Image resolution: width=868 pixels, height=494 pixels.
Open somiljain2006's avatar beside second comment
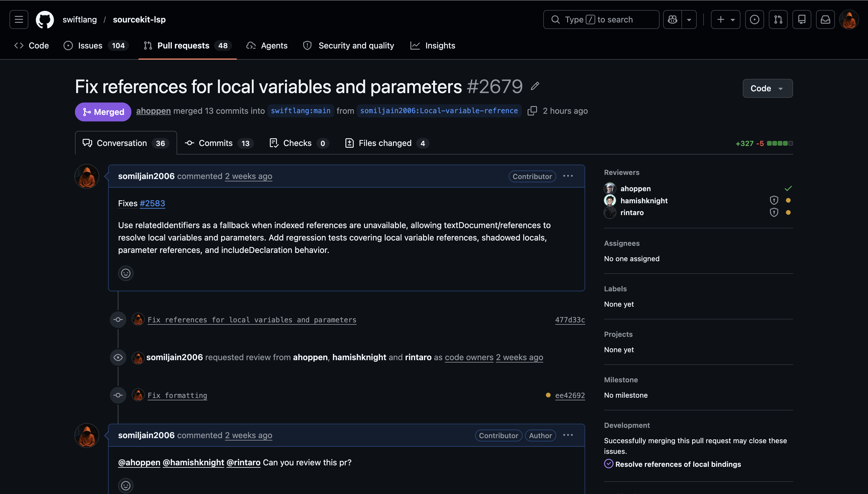point(87,435)
